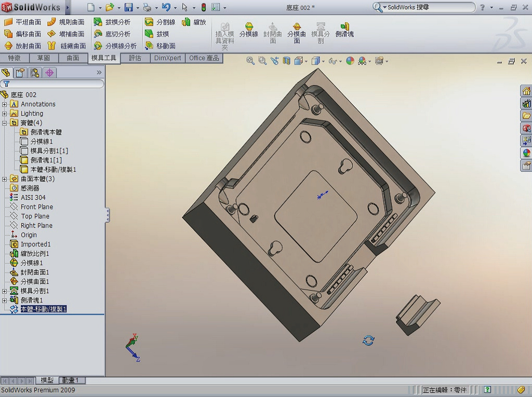Choose the 縫織曲面 knit surface tool
532x397 pixels.
(66, 46)
